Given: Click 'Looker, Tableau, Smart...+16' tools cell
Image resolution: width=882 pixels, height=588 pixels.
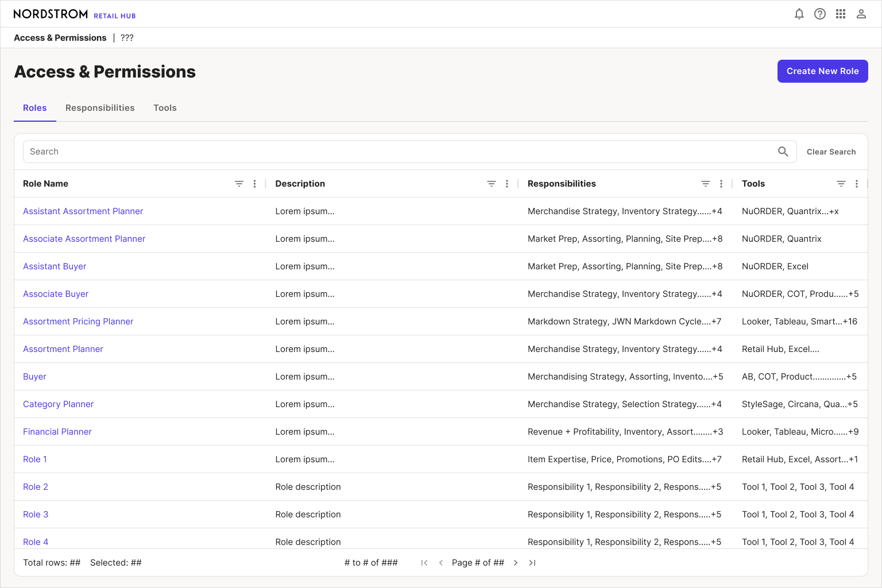Looking at the screenshot, I should coord(799,322).
